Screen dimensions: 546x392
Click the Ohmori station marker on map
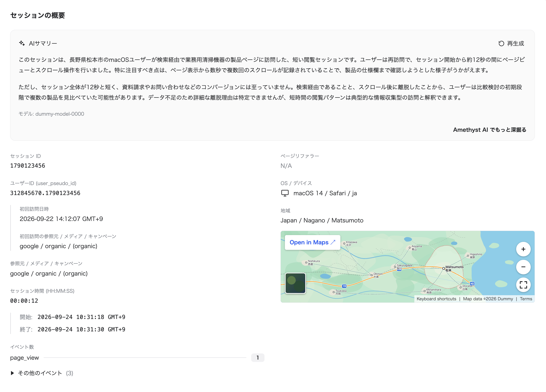(372, 275)
